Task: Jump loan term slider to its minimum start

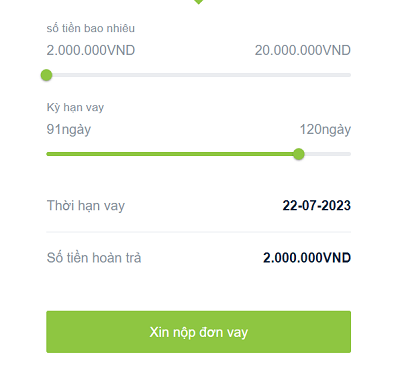Action: coord(48,154)
